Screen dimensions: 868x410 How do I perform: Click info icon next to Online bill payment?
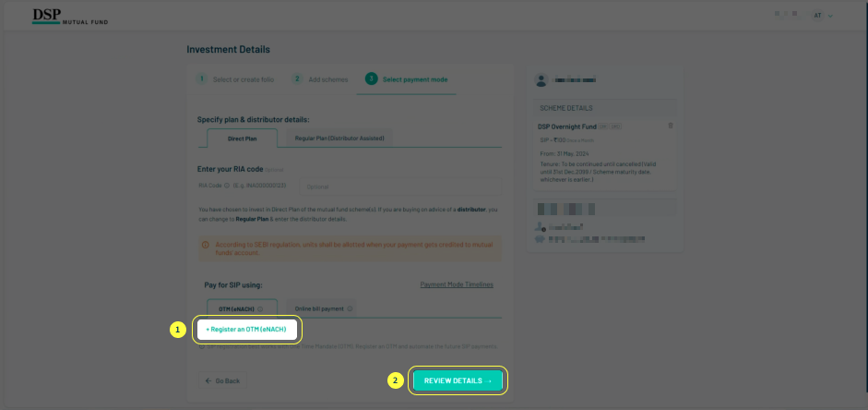coord(350,308)
